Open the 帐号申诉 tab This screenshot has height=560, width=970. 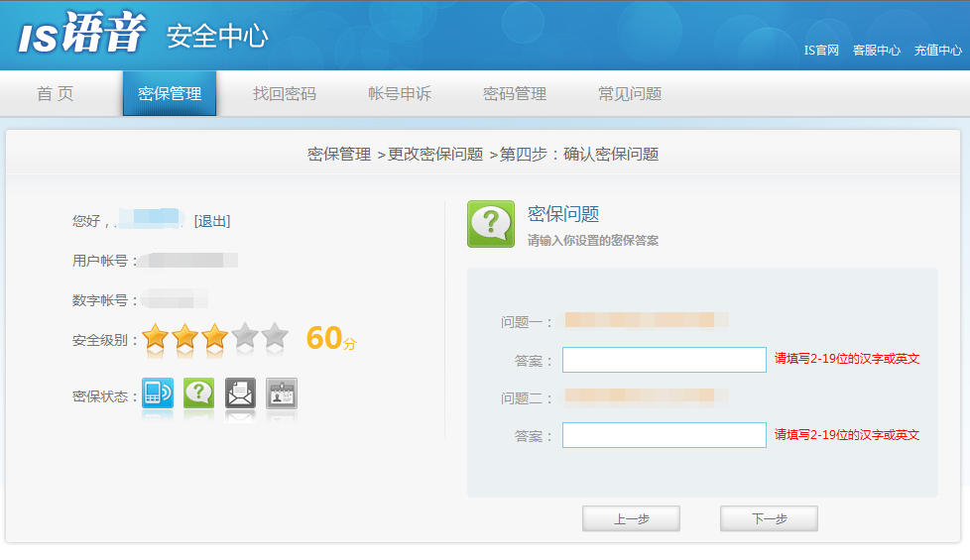click(400, 93)
